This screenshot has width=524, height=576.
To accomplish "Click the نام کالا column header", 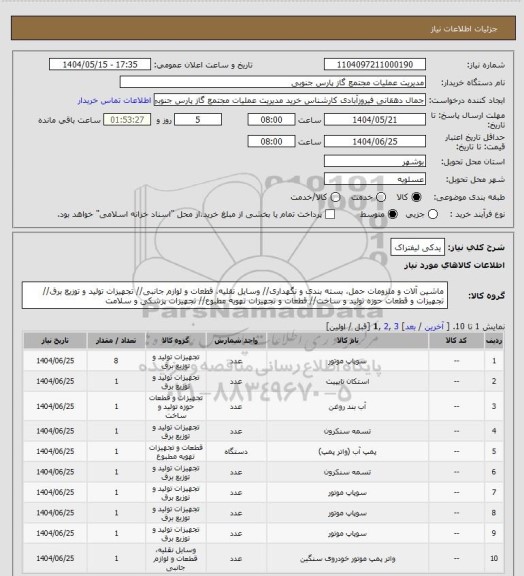I will click(x=347, y=341).
